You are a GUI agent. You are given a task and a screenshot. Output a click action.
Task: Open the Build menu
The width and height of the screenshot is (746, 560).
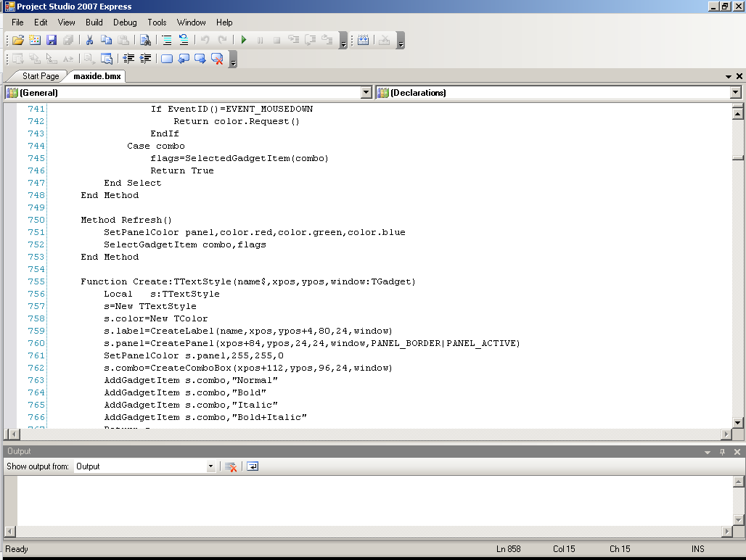(94, 22)
